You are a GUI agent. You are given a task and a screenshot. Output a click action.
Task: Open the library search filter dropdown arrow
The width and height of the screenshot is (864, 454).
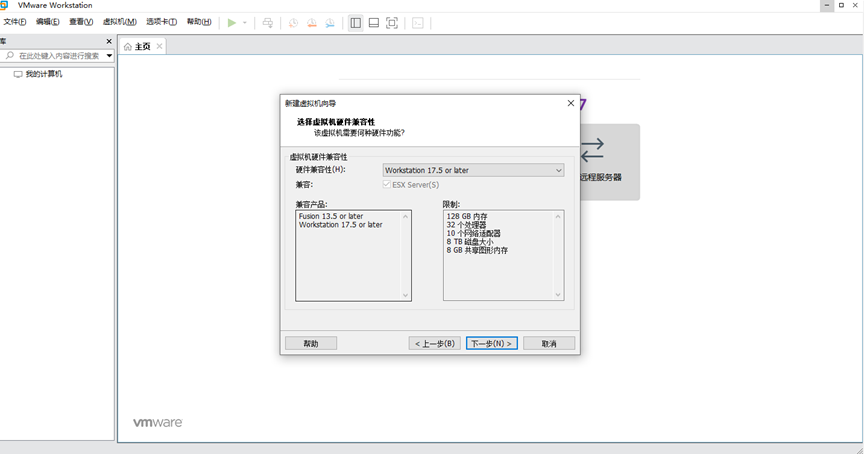pos(109,56)
